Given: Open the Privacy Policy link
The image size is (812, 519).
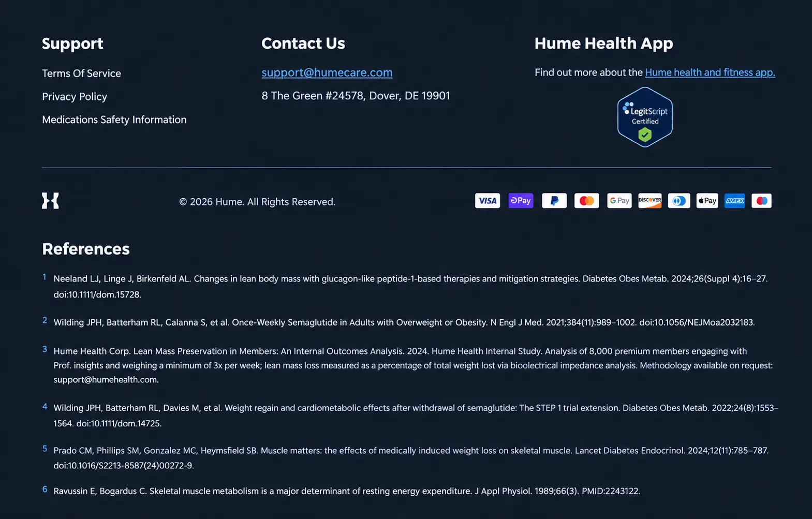Looking at the screenshot, I should (x=75, y=97).
